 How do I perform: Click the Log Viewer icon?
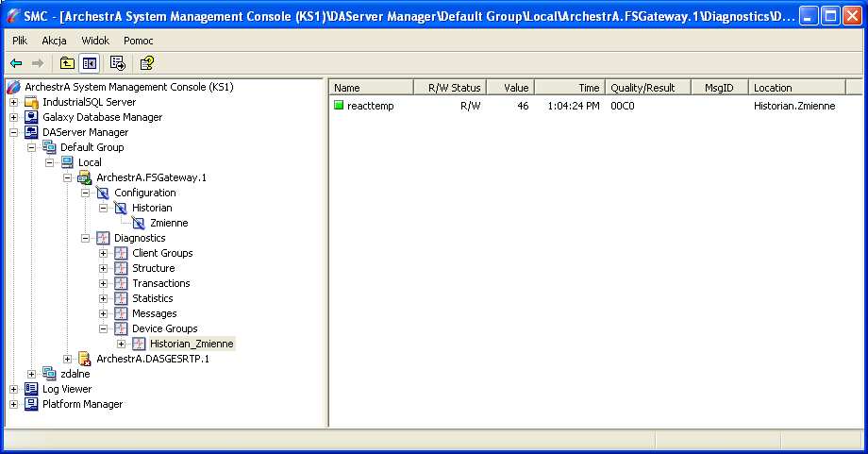pos(31,389)
